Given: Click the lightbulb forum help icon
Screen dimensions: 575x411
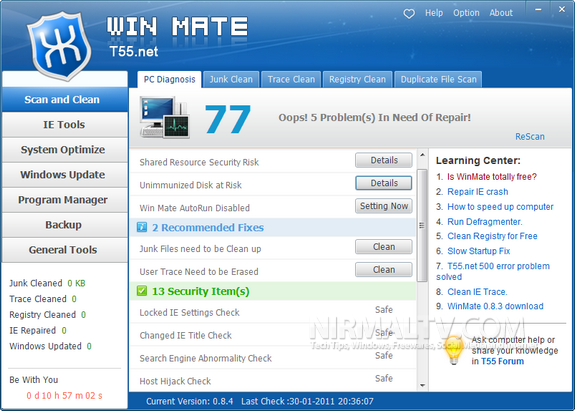Looking at the screenshot, I should click(x=454, y=350).
